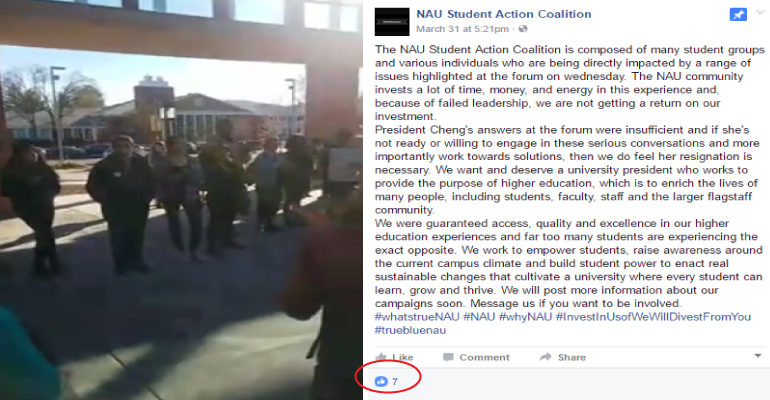Viewport: 770px width, 400px height.
Task: Like the post
Action: click(x=394, y=357)
